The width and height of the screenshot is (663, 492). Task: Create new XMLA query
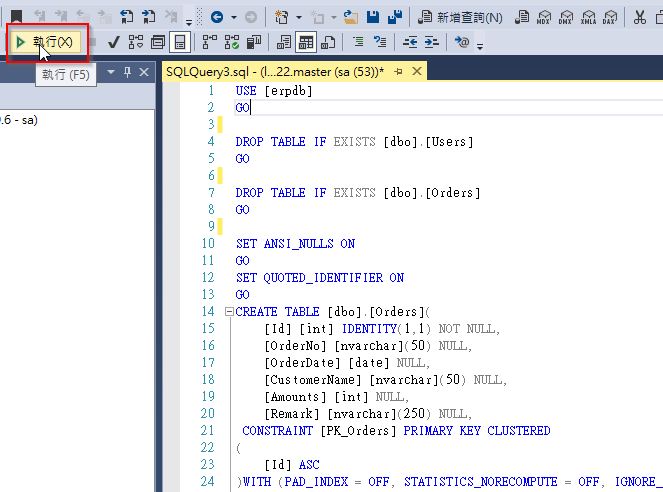[588, 17]
